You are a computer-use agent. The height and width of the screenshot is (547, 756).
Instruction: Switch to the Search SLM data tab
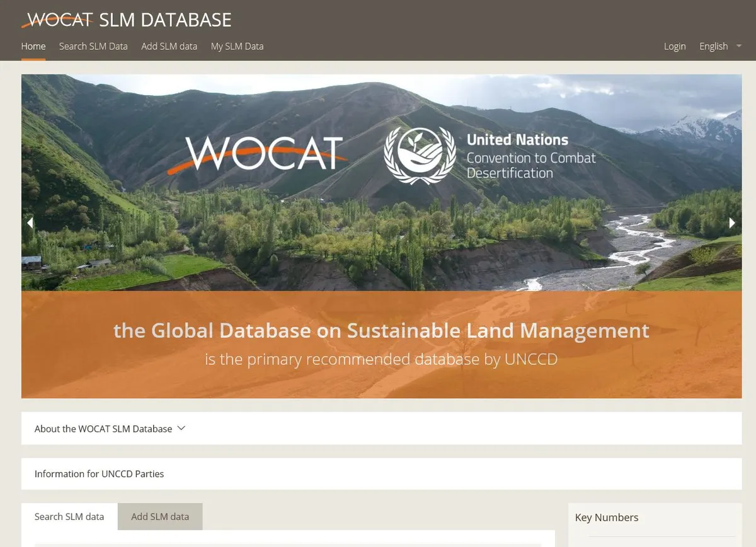[69, 517]
